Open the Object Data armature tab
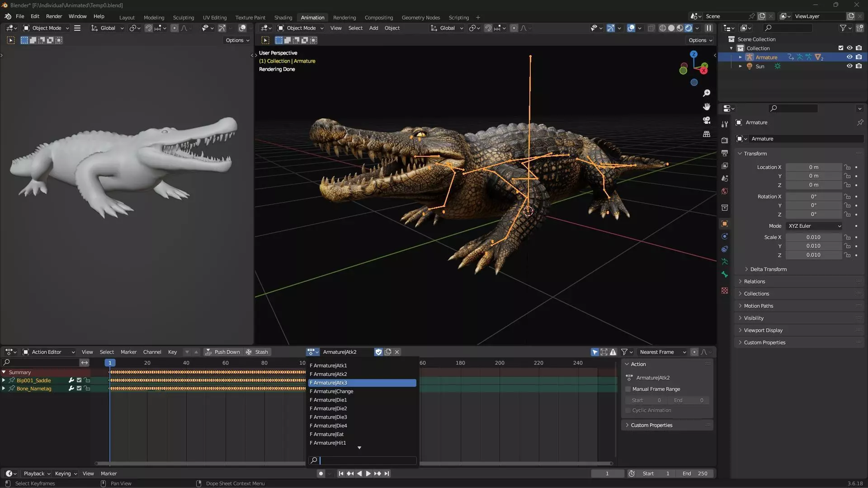868x488 pixels. tap(725, 262)
